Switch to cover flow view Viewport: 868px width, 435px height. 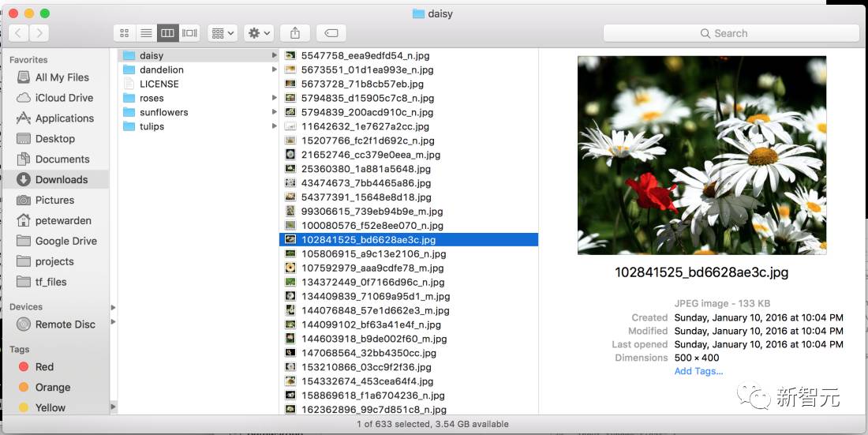pos(189,33)
